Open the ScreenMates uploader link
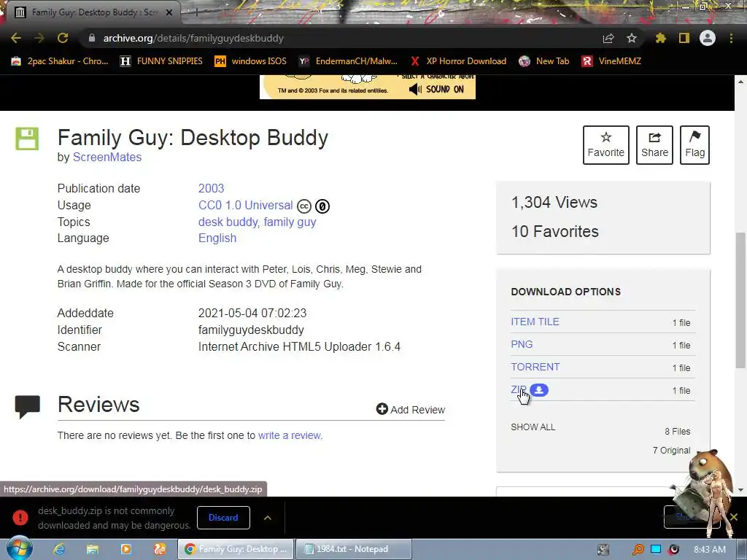The height and width of the screenshot is (560, 747). click(x=107, y=157)
